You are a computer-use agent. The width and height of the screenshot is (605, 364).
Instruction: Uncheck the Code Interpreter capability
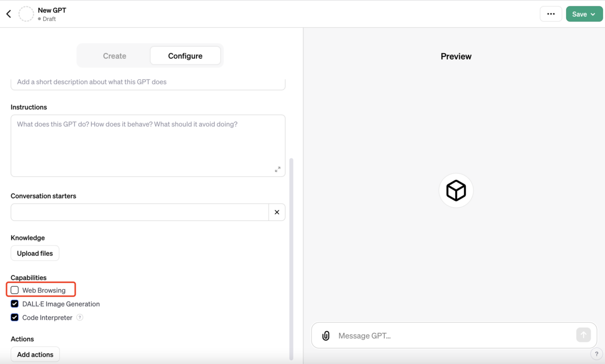coord(14,317)
